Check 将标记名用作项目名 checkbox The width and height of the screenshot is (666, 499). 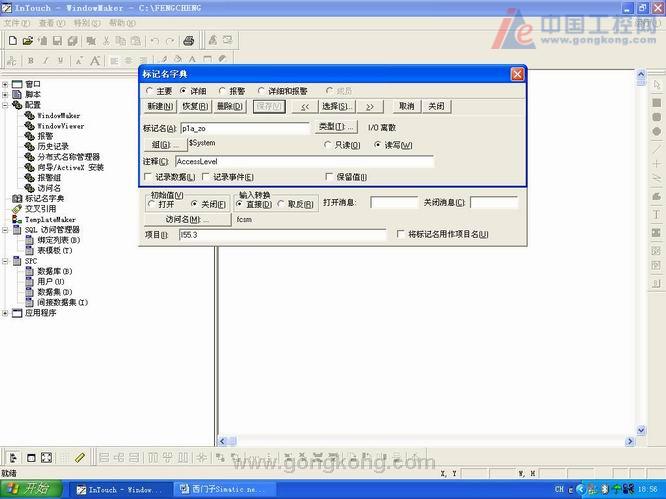pos(400,234)
